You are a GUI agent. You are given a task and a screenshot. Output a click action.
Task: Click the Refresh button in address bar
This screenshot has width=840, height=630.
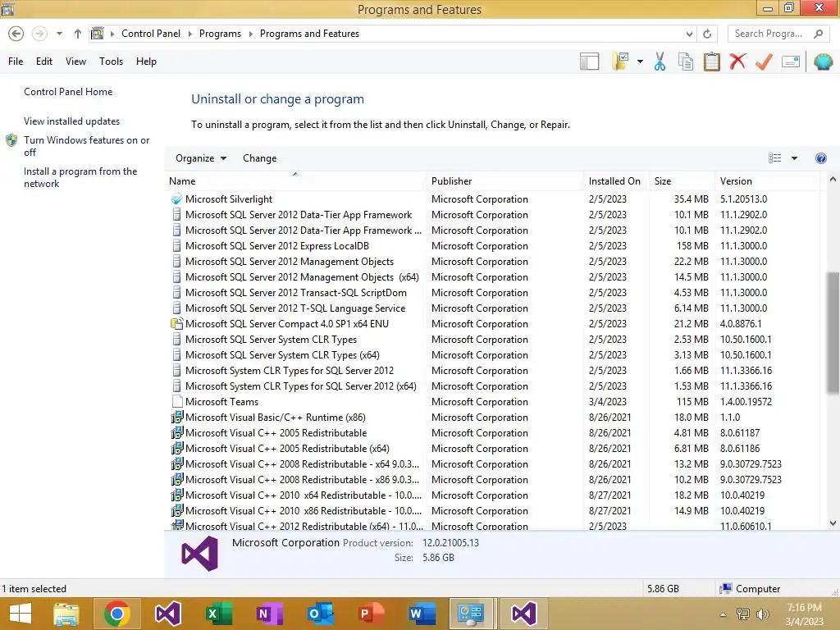[x=707, y=34]
